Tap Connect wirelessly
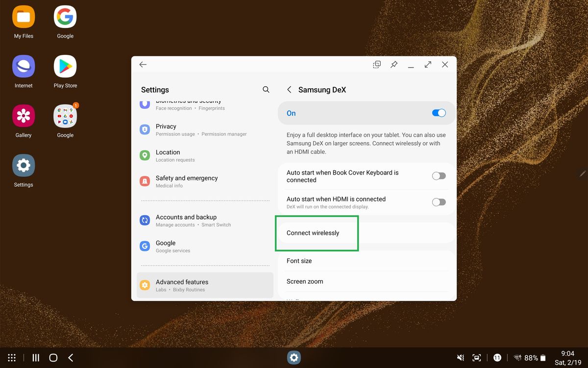Viewport: 588px width, 368px height. 317,233
